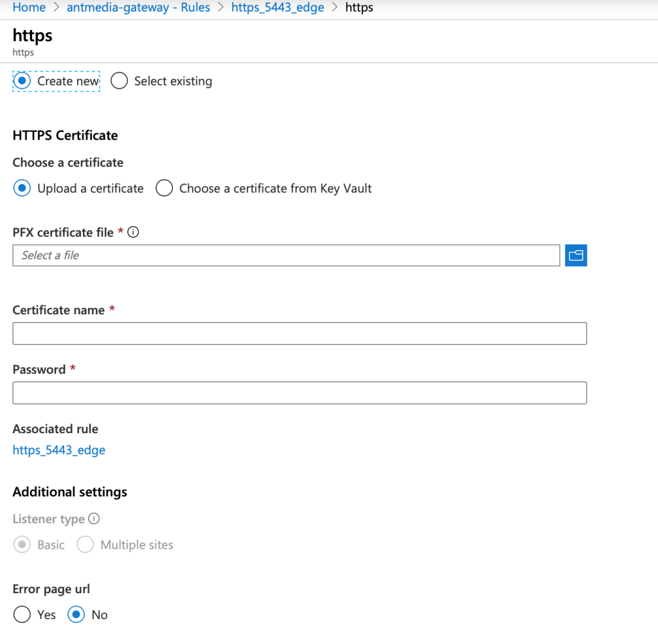658x644 pixels.
Task: Click the HTTPS Certificate heading
Action: pos(65,135)
